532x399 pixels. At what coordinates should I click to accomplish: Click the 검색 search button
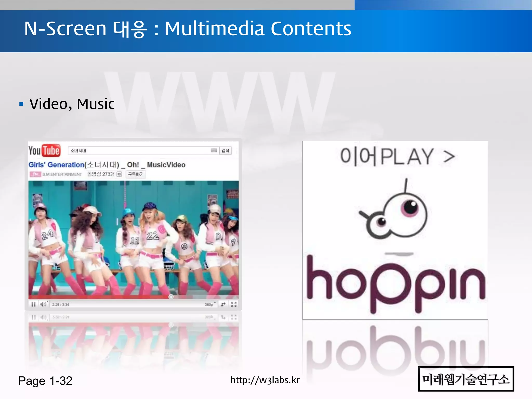[225, 151]
